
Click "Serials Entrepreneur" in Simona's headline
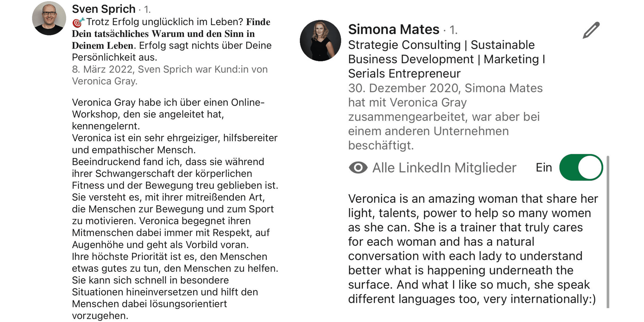click(404, 74)
